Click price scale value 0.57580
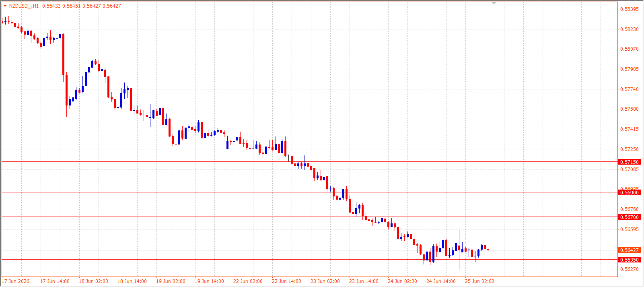This screenshot has height=287, width=644. (x=630, y=109)
